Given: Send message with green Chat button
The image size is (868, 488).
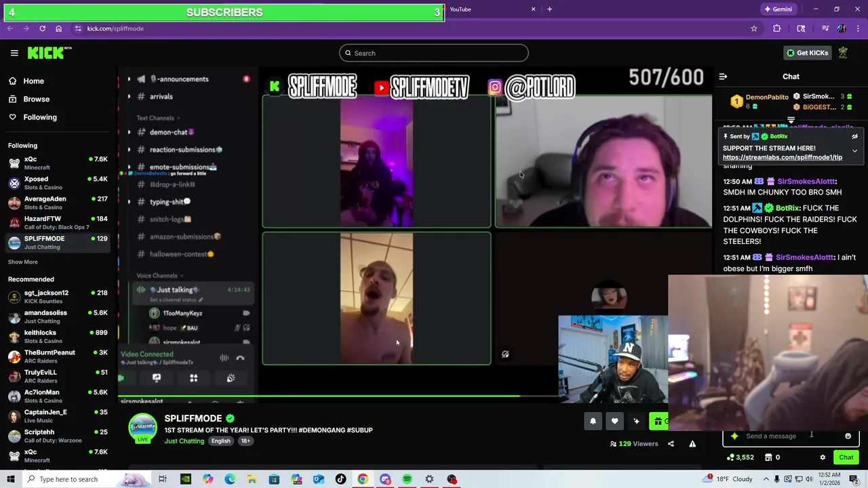Looking at the screenshot, I should (x=846, y=457).
